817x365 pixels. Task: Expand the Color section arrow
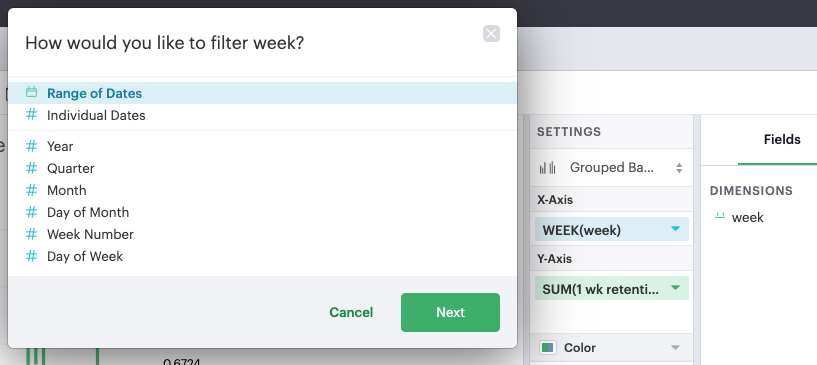tap(675, 347)
